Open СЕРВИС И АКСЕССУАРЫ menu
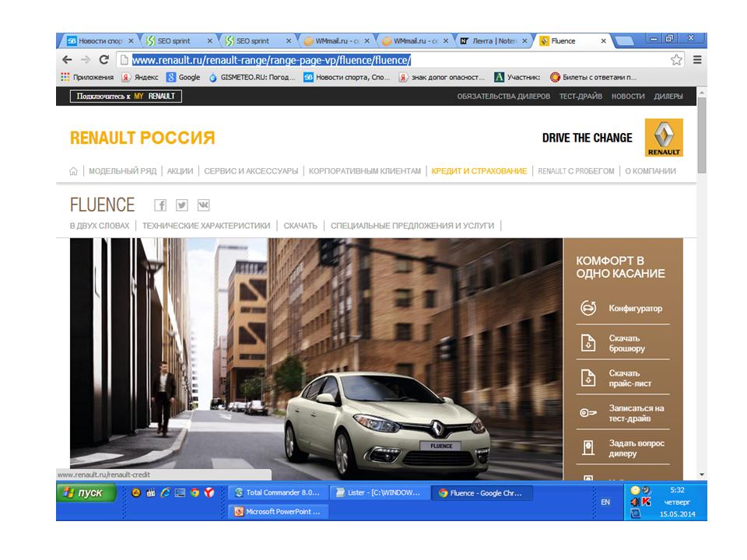The width and height of the screenshot is (747, 560). [251, 171]
